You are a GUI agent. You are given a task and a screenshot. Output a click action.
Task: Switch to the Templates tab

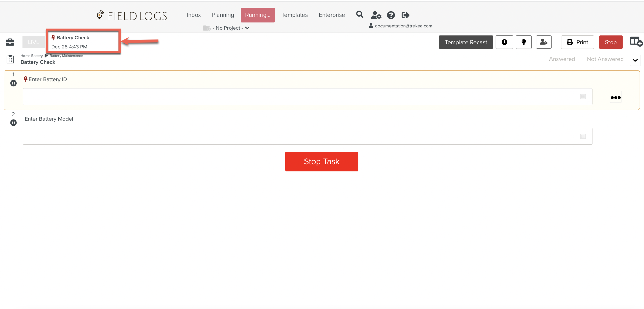(x=294, y=15)
